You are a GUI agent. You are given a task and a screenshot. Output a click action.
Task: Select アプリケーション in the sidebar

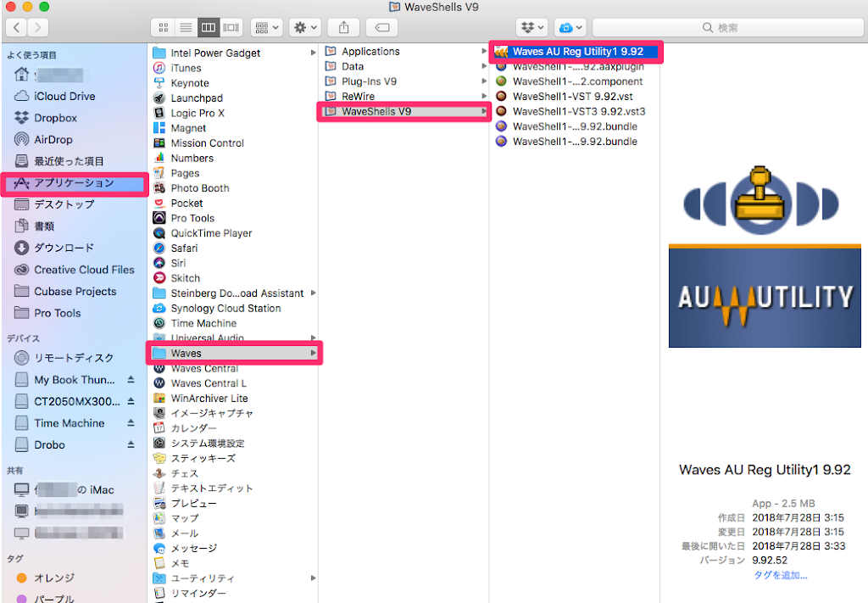point(75,183)
